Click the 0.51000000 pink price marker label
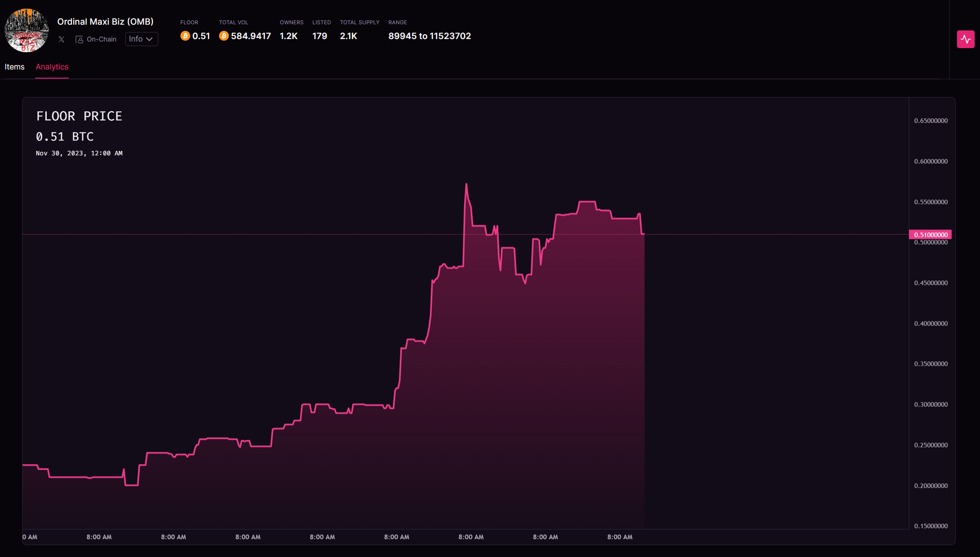The height and width of the screenshot is (557, 980). 930,235
